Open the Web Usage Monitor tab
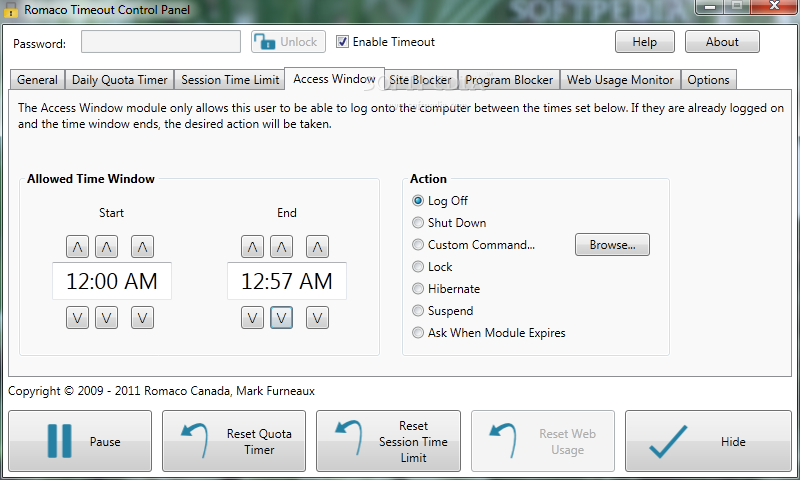This screenshot has height=480, width=800. click(620, 80)
